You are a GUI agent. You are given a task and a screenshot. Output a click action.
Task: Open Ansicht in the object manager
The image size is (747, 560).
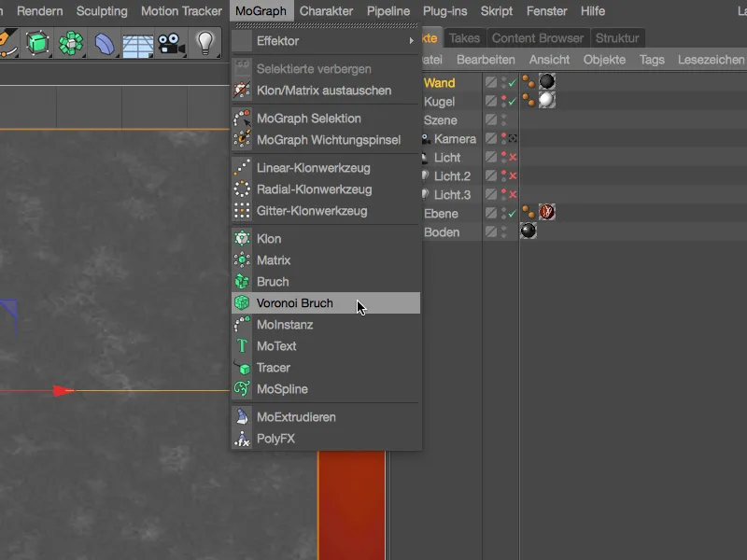(x=549, y=60)
